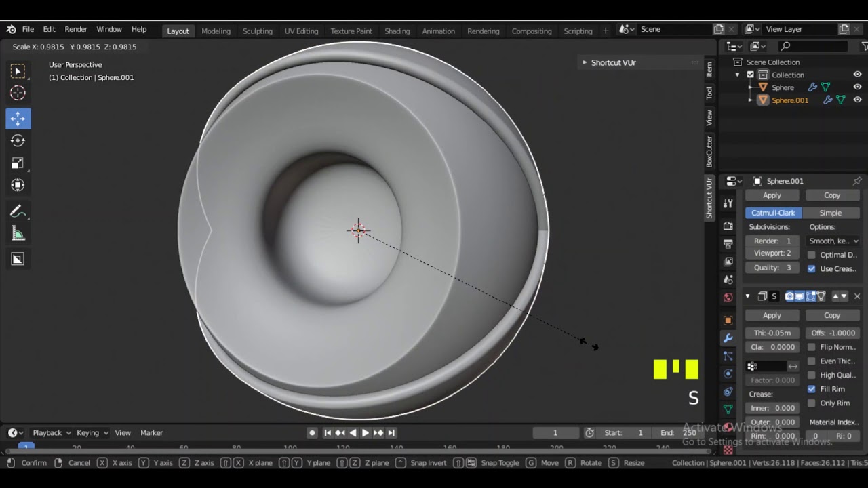Enable the Only Rim checkbox

click(x=812, y=403)
